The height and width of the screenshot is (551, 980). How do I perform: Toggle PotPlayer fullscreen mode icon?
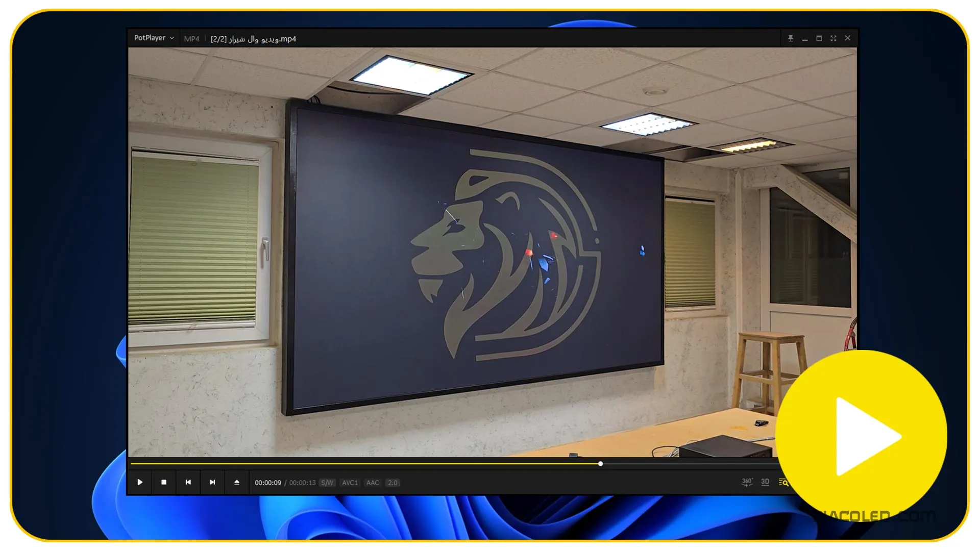click(x=834, y=38)
